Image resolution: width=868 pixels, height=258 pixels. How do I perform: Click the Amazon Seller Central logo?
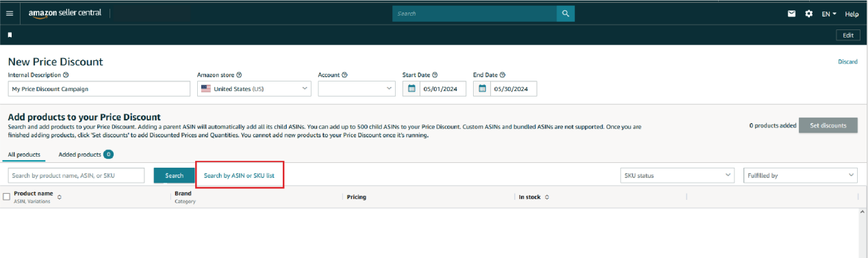(x=64, y=13)
